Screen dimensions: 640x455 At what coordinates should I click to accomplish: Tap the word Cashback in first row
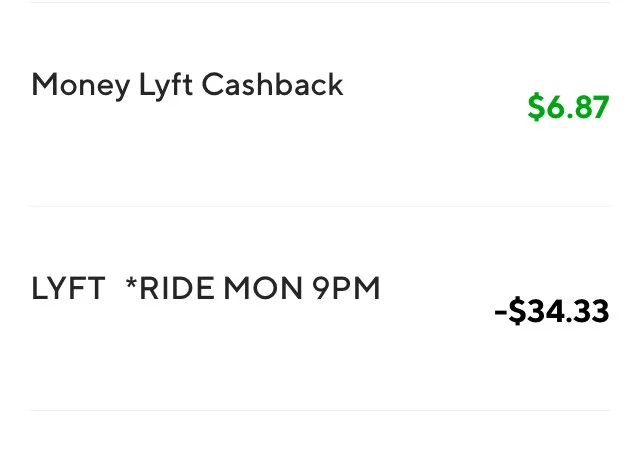pos(272,84)
